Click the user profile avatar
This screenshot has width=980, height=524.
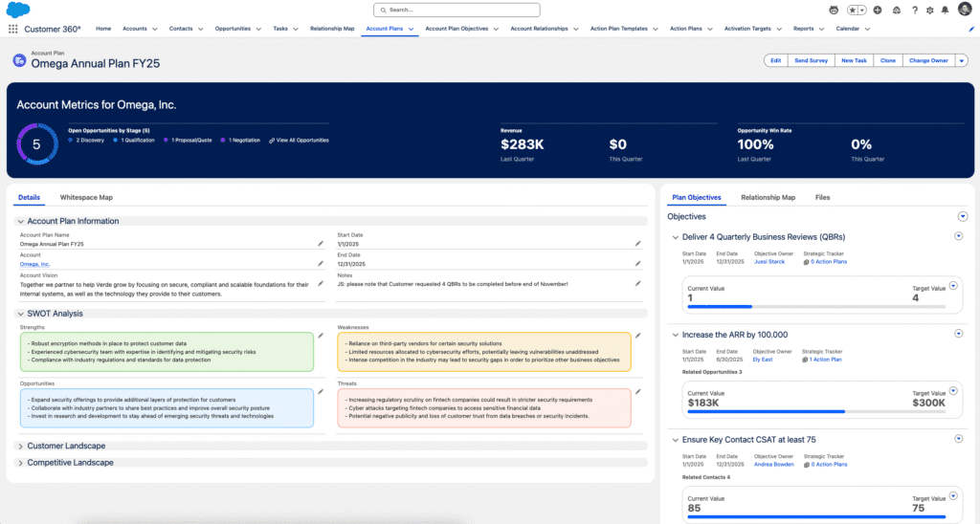[965, 9]
